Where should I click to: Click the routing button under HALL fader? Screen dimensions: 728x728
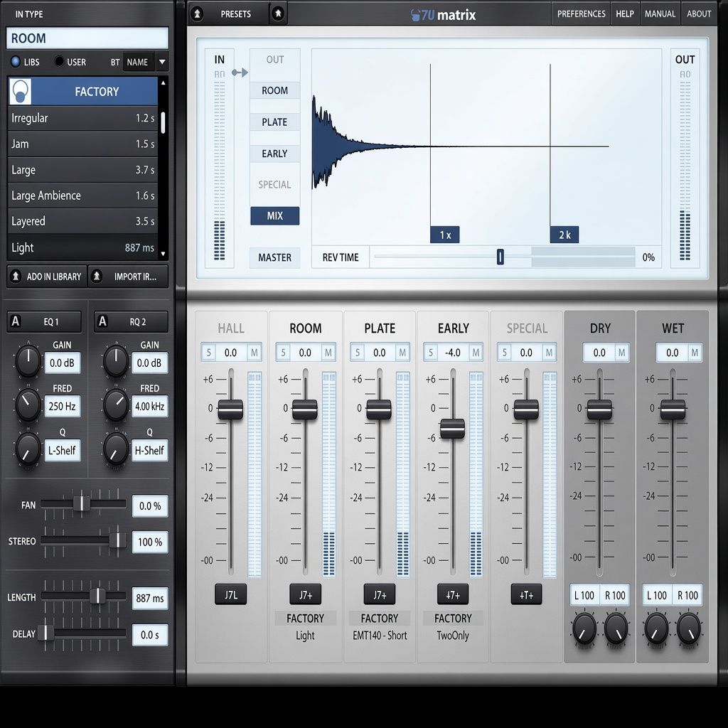coord(231,594)
